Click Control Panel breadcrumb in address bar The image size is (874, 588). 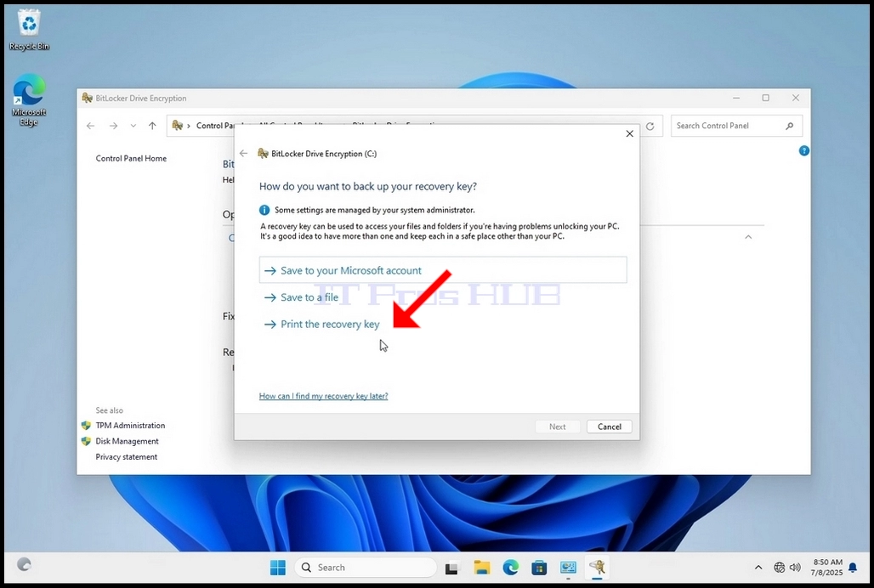[216, 126]
